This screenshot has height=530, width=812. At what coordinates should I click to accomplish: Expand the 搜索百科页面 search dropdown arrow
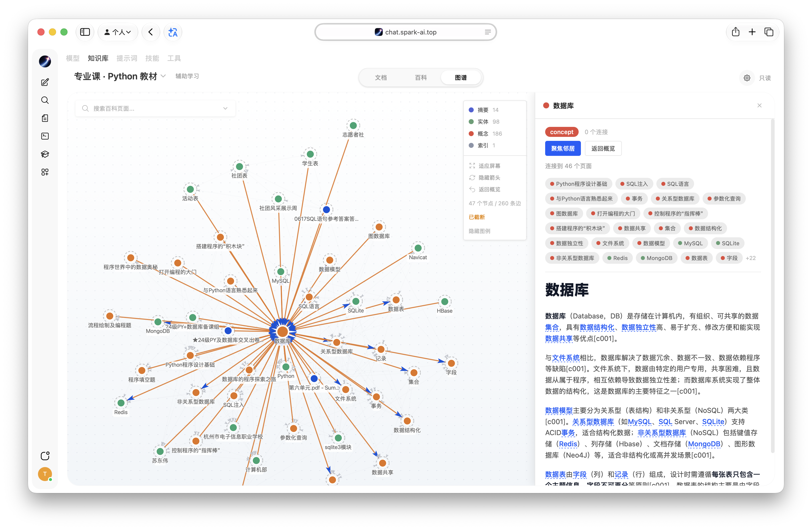click(x=225, y=108)
